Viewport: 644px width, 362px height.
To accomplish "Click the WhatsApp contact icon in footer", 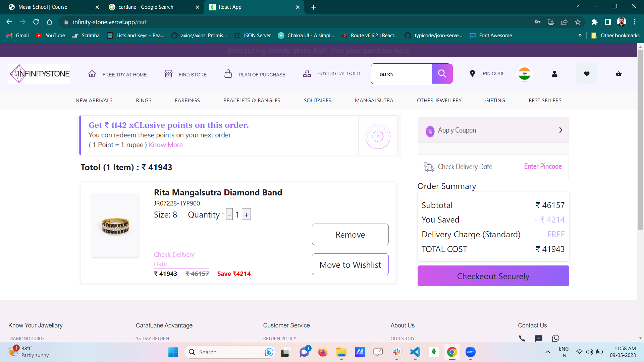I will [555, 338].
